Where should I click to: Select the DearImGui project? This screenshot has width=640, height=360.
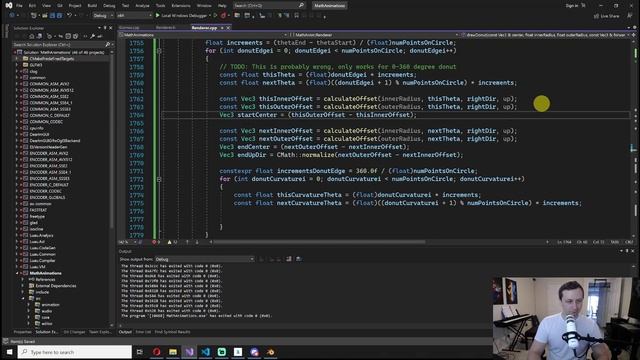(x=40, y=134)
